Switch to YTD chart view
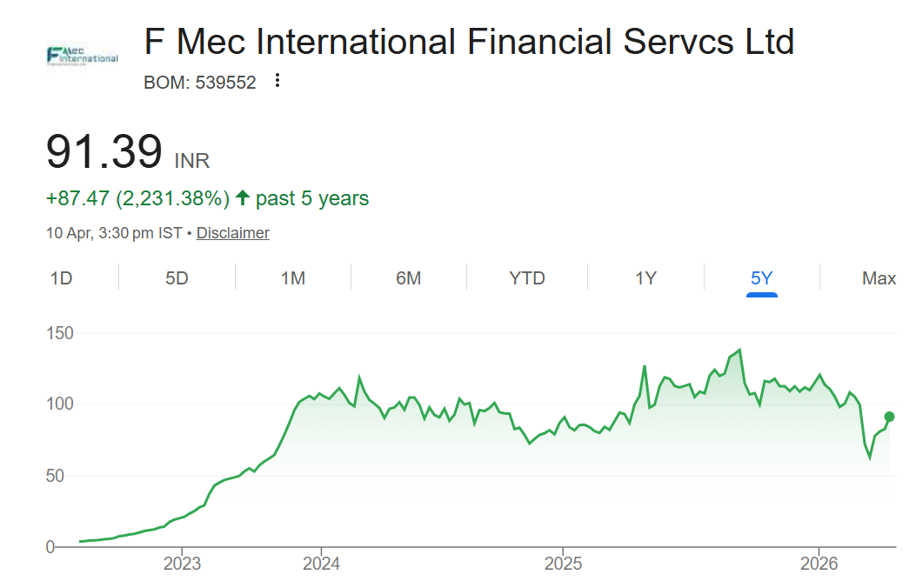 [x=527, y=278]
